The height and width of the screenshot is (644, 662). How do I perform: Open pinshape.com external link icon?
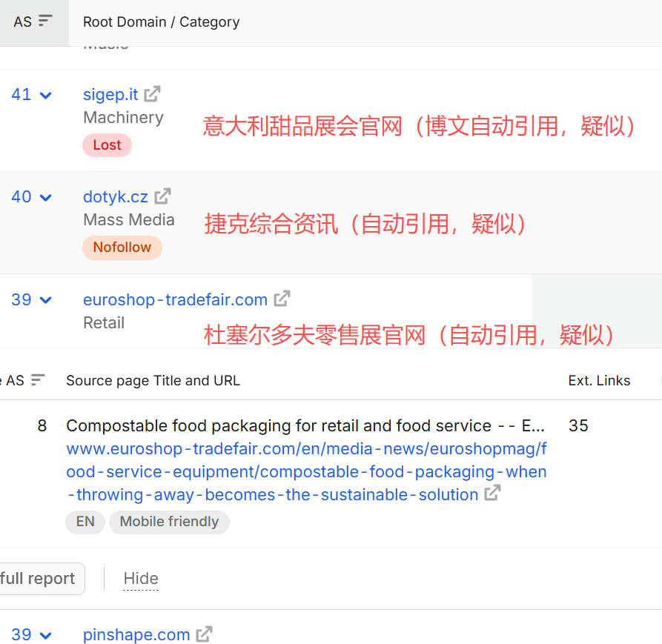[205, 634]
